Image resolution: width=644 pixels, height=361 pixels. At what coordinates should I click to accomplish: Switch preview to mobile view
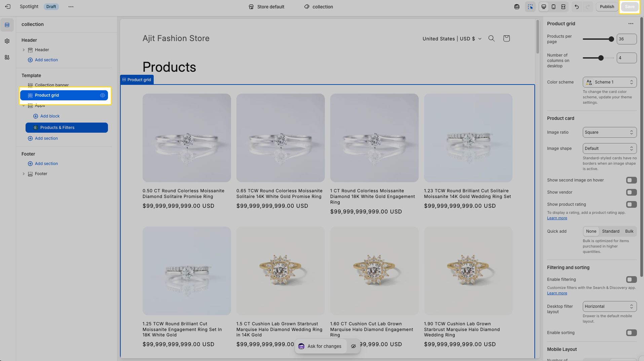pyautogui.click(x=553, y=6)
